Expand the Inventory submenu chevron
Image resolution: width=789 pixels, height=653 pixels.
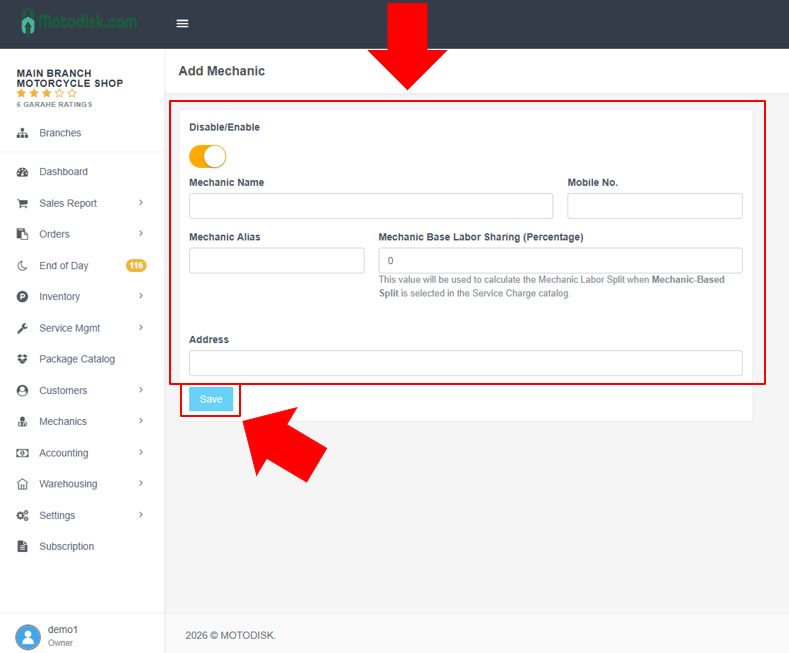(x=141, y=296)
